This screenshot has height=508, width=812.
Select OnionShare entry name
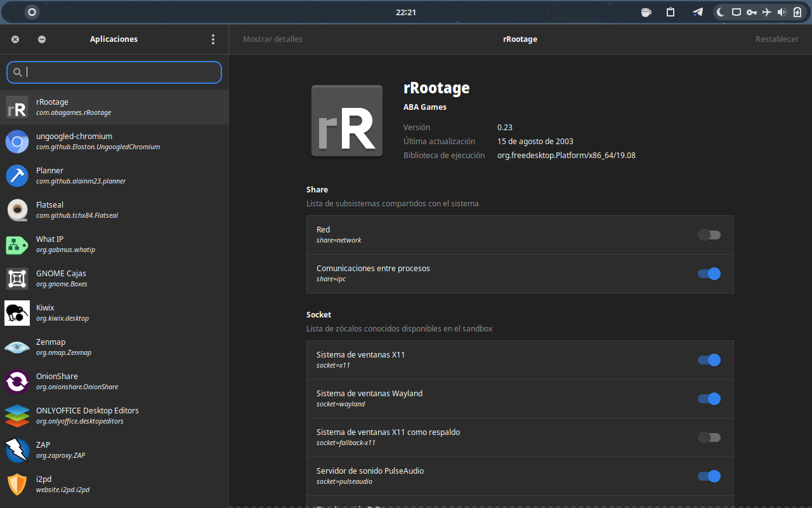click(x=57, y=376)
